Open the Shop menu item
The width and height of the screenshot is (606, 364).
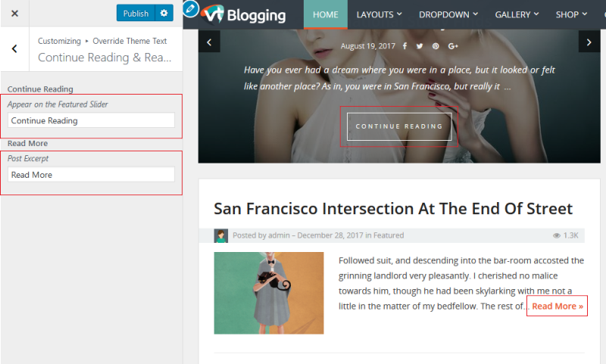tap(571, 14)
